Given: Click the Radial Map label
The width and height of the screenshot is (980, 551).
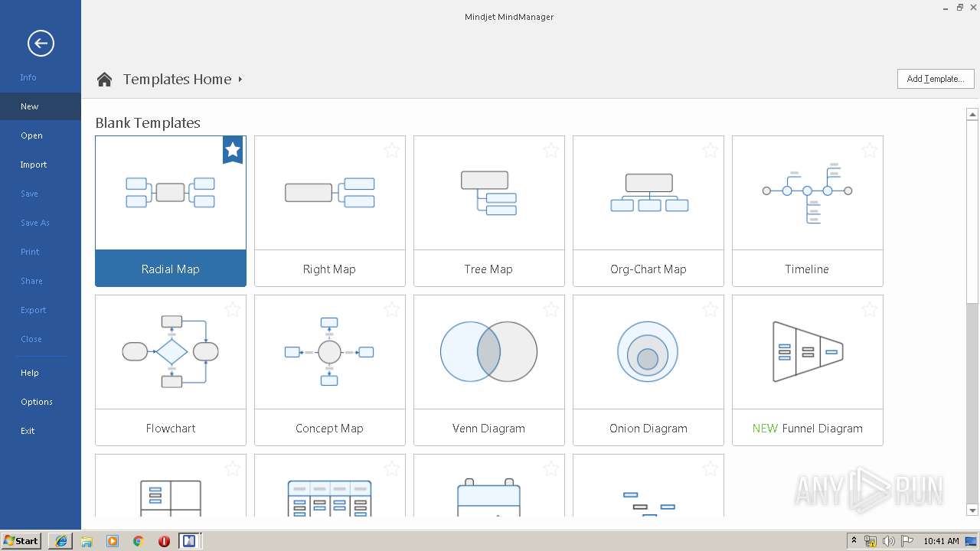Looking at the screenshot, I should point(171,269).
